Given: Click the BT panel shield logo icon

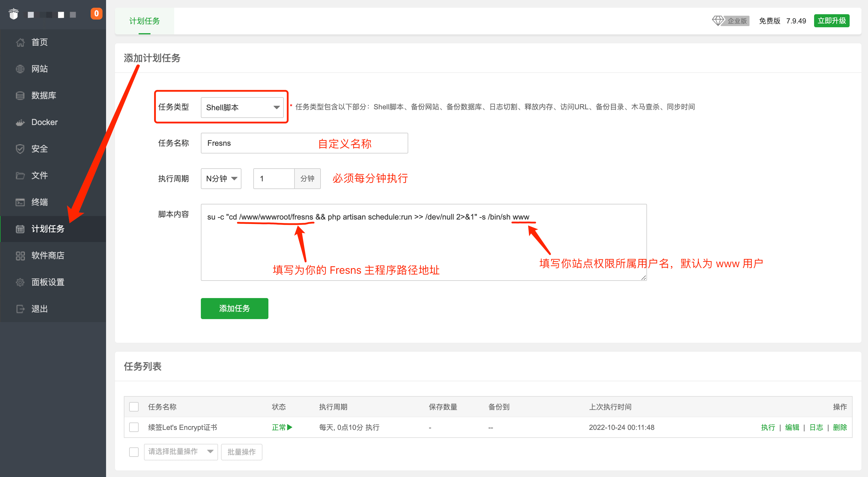Looking at the screenshot, I should tap(13, 14).
